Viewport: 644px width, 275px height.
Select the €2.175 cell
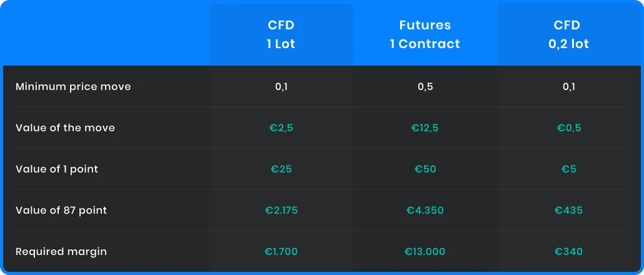(281, 211)
